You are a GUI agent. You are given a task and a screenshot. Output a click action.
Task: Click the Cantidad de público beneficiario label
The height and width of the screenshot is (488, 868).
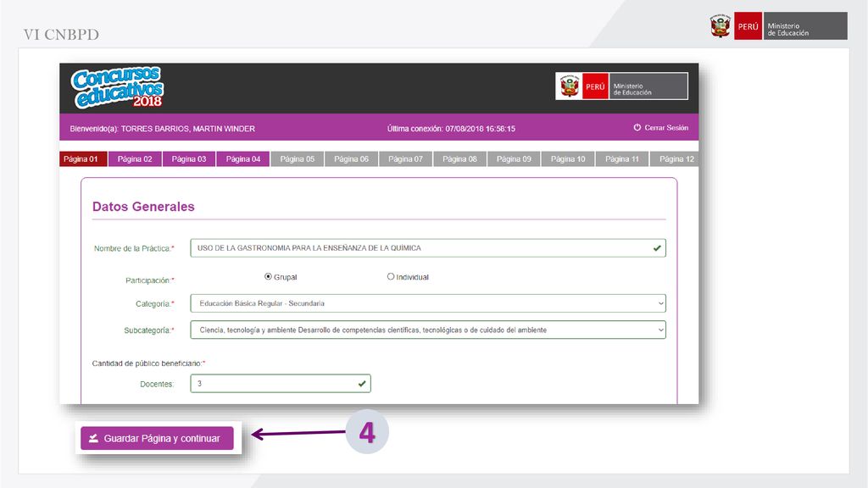[x=148, y=363]
